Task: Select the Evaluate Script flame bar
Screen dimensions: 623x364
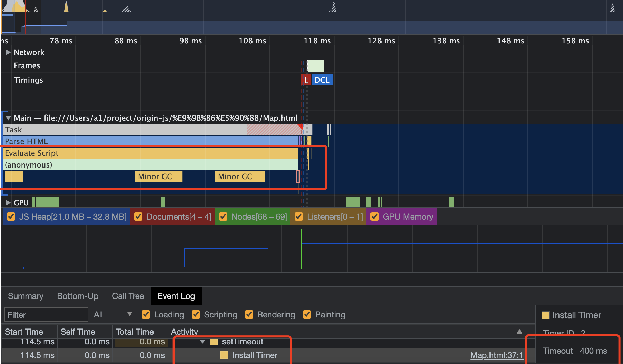Action: (150, 153)
